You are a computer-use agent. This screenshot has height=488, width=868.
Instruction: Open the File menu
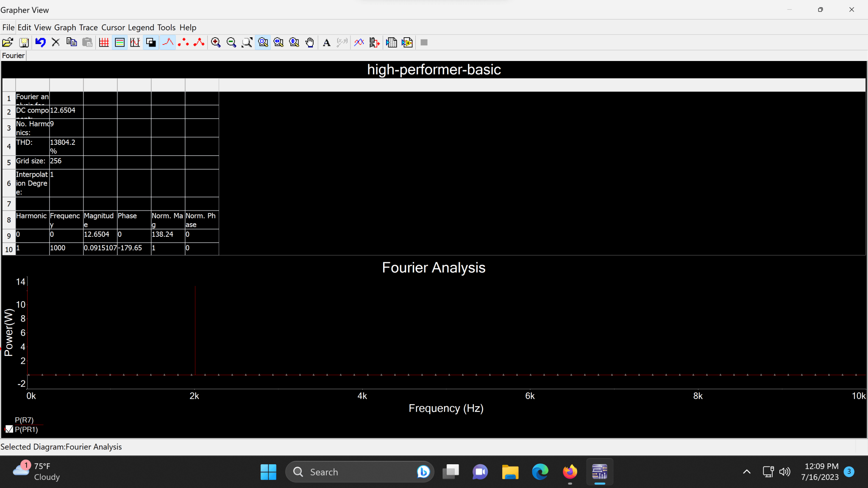pos(8,28)
